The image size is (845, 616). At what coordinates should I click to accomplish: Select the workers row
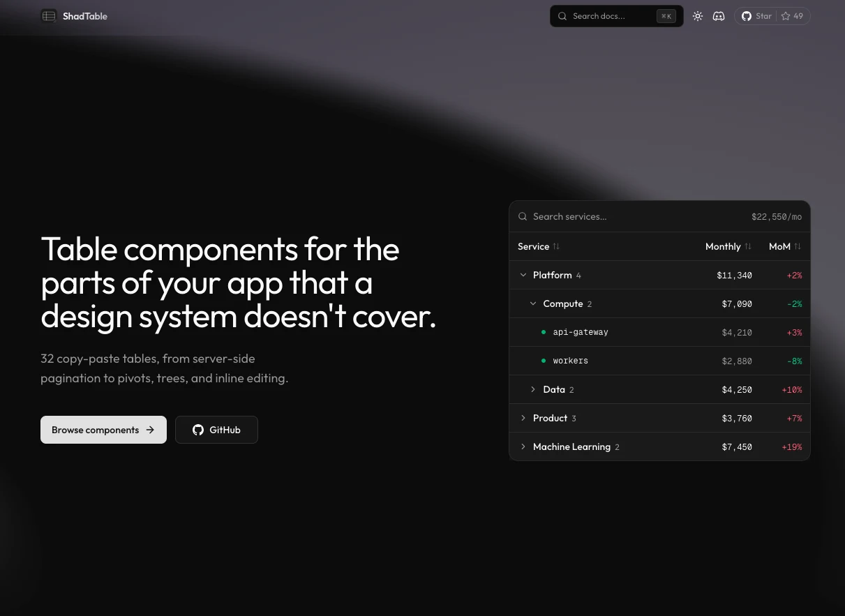659,361
